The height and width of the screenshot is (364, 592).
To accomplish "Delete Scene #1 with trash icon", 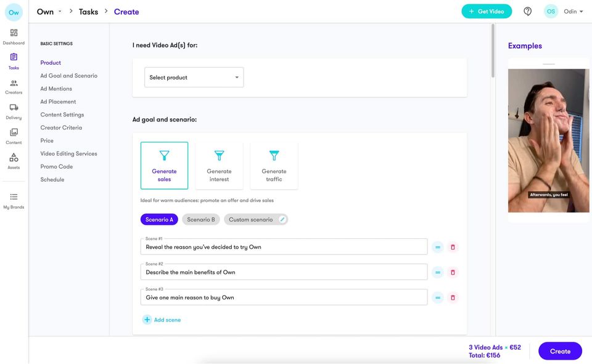I will (453, 247).
